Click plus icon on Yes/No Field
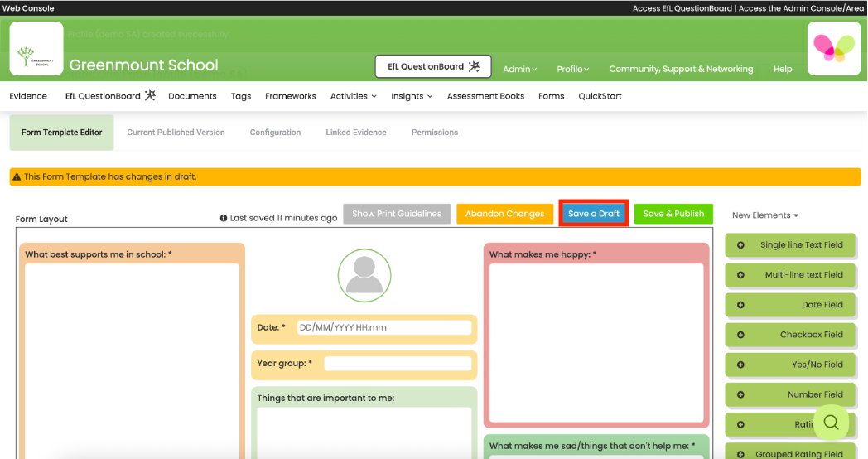This screenshot has width=868, height=459. 740,365
